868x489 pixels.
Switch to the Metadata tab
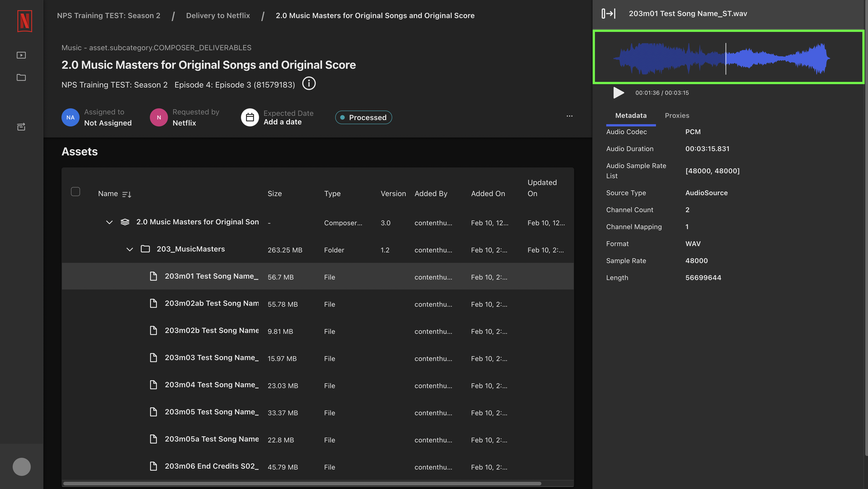pyautogui.click(x=631, y=115)
